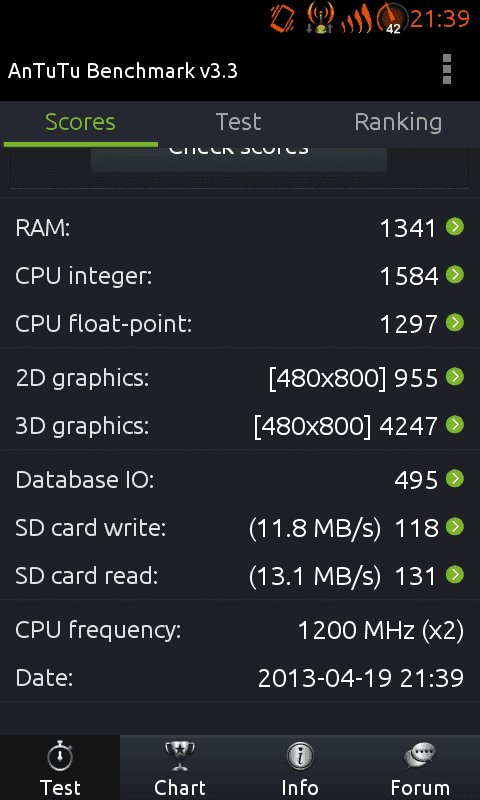Tap the wireless hotspot status icon
Screen dimensions: 480x800
pyautogui.click(x=320, y=18)
